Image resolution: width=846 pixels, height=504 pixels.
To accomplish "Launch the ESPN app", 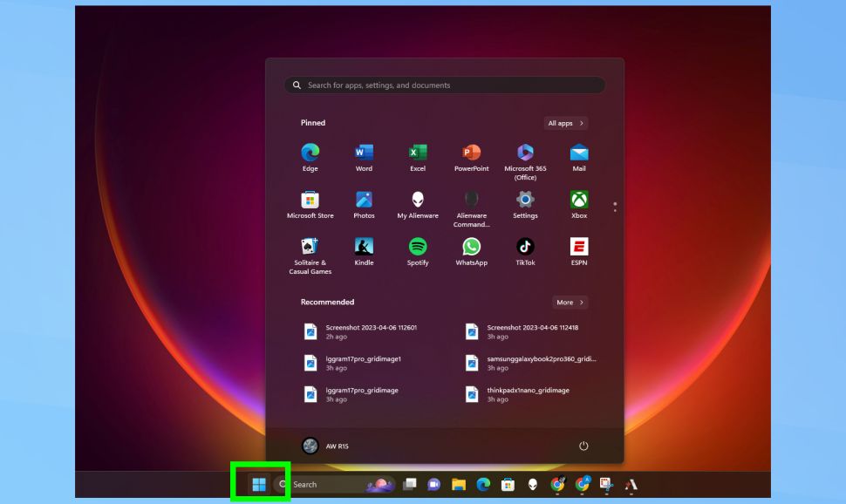I will pyautogui.click(x=579, y=252).
